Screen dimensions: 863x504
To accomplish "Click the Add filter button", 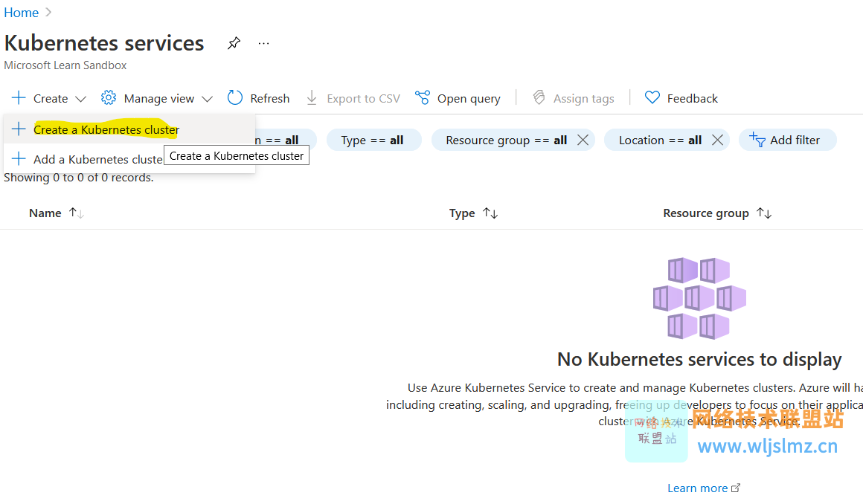I will pyautogui.click(x=787, y=140).
